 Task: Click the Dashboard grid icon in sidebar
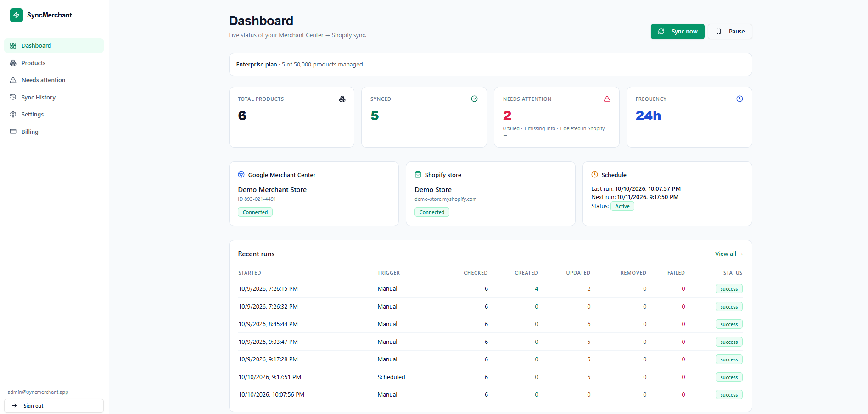pyautogui.click(x=13, y=46)
